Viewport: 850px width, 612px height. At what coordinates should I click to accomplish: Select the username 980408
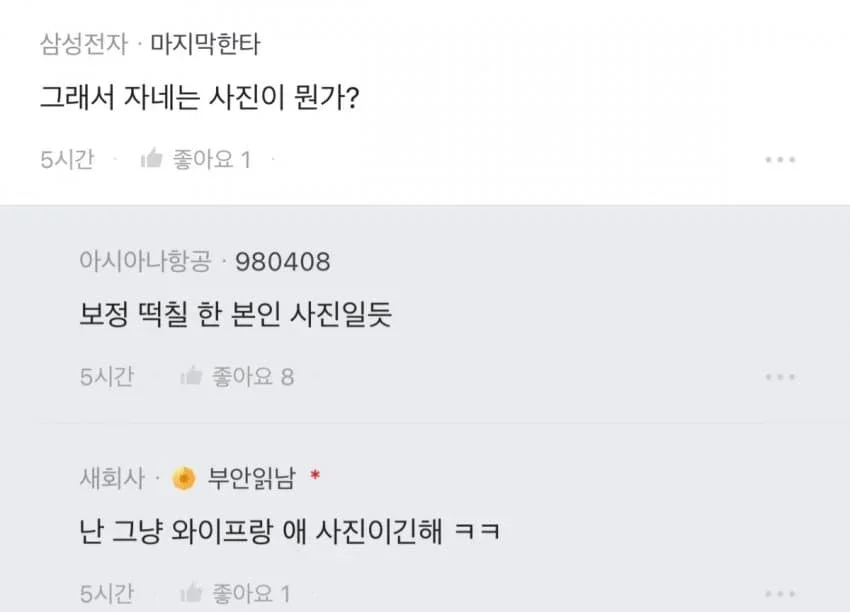pos(282,262)
